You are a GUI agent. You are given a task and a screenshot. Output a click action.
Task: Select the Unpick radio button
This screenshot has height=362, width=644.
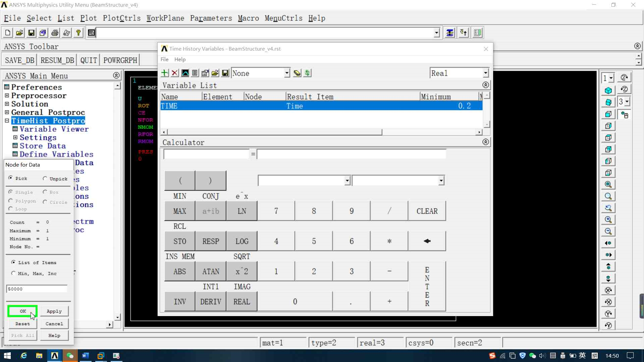point(45,179)
